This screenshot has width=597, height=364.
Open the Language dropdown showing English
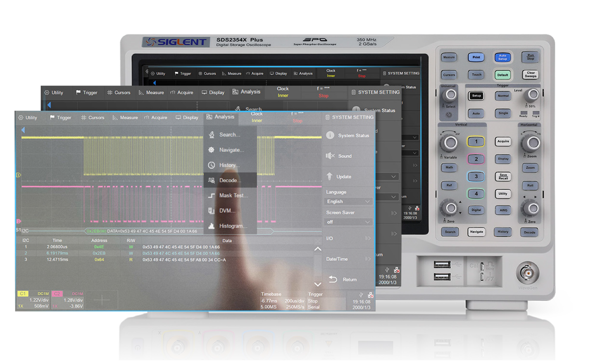(x=348, y=201)
